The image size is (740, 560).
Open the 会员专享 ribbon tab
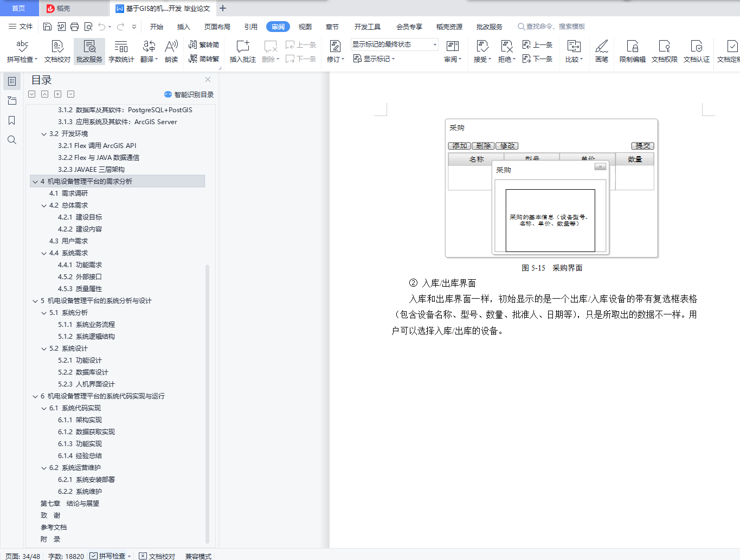point(409,27)
